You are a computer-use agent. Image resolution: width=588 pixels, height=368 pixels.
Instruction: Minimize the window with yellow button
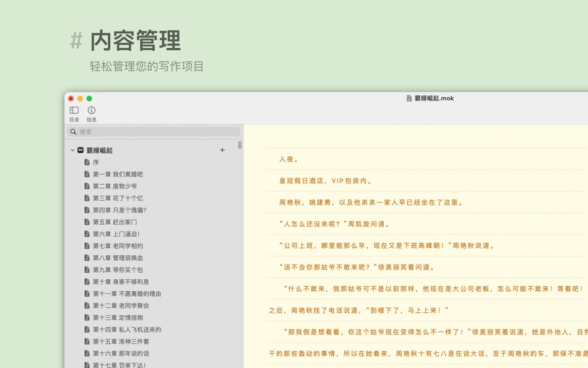point(80,99)
